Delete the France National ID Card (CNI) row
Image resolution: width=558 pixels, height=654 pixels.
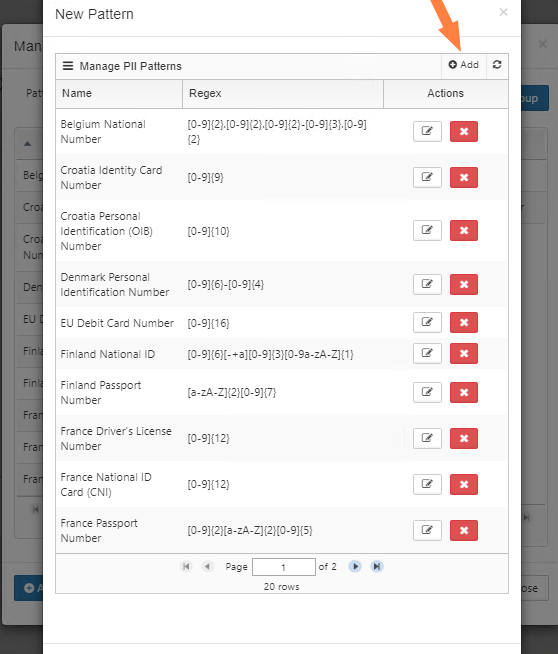[464, 484]
